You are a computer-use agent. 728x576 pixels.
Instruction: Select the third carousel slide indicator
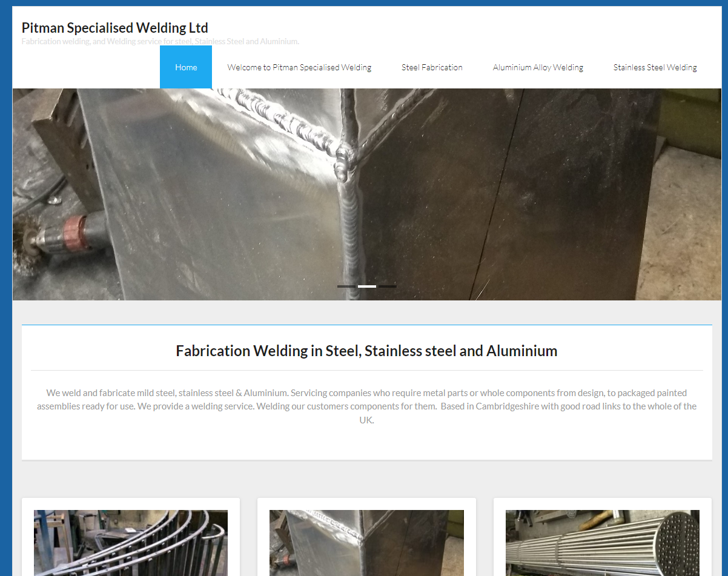click(x=388, y=286)
